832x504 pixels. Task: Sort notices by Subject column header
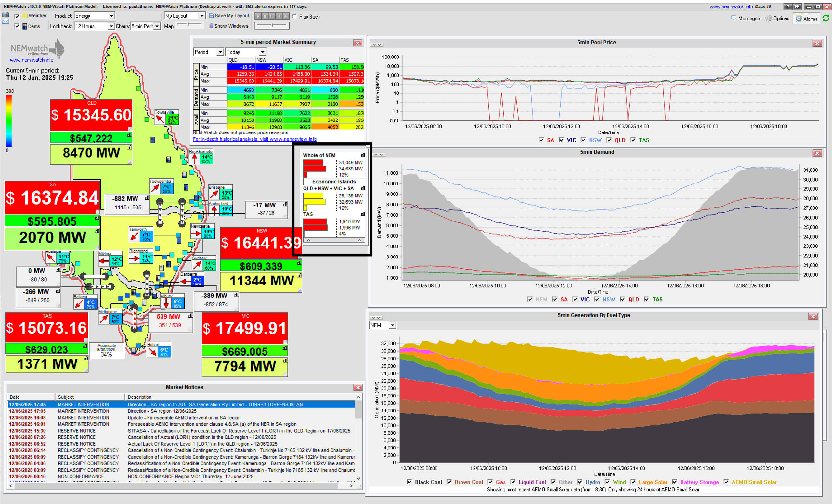pos(90,397)
